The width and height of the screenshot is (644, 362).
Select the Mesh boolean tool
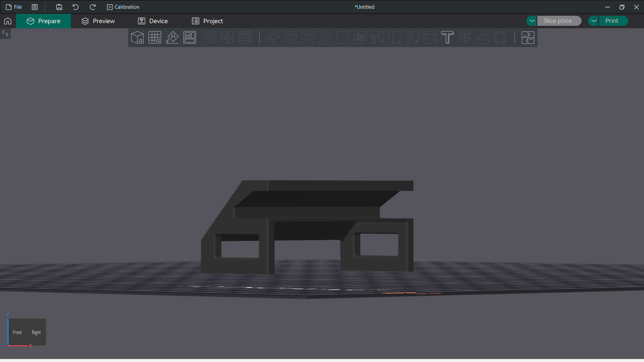(360, 38)
